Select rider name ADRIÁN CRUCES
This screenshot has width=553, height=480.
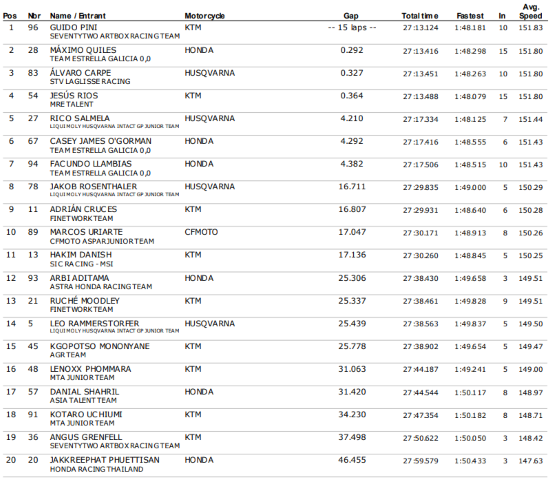(x=83, y=209)
